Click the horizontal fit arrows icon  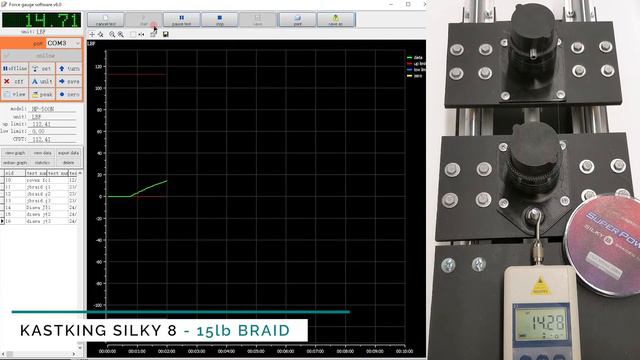pyautogui.click(x=141, y=35)
